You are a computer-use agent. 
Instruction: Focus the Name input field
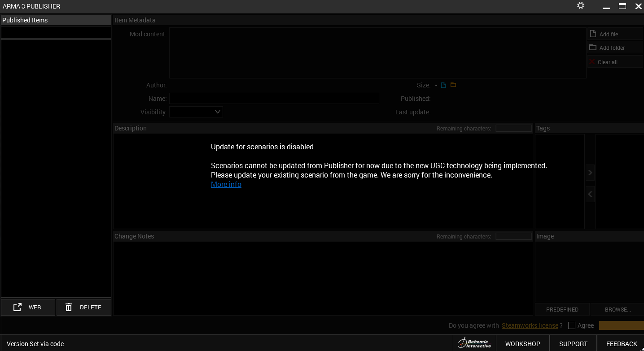tap(274, 98)
